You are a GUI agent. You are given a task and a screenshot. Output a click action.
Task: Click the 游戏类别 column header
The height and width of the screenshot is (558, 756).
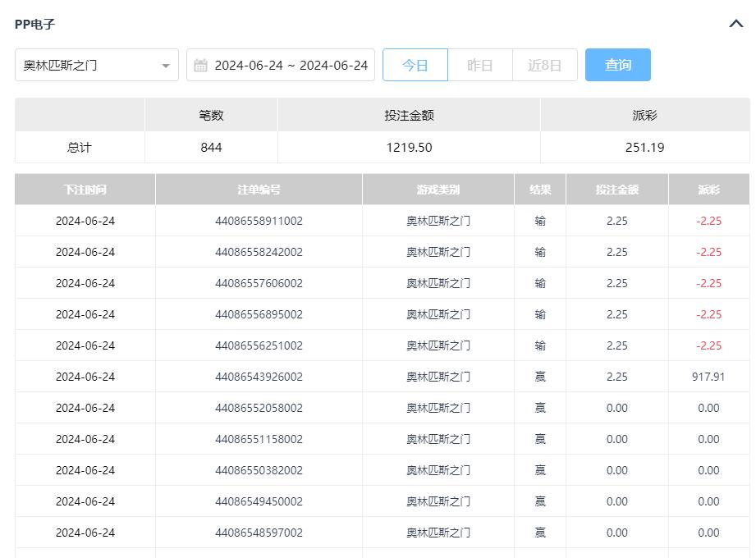click(438, 190)
